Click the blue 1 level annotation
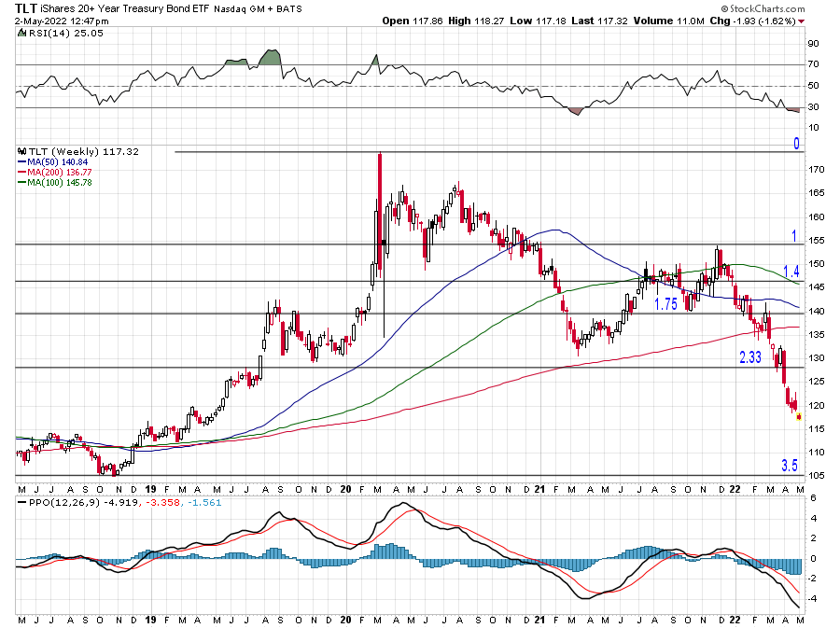Screen dimensions: 840x628 pos(794,236)
